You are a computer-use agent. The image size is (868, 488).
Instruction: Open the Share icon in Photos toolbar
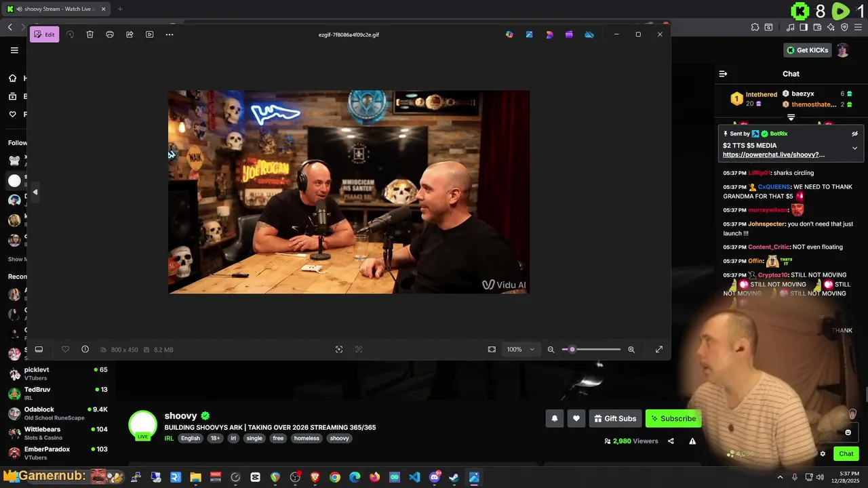click(130, 35)
